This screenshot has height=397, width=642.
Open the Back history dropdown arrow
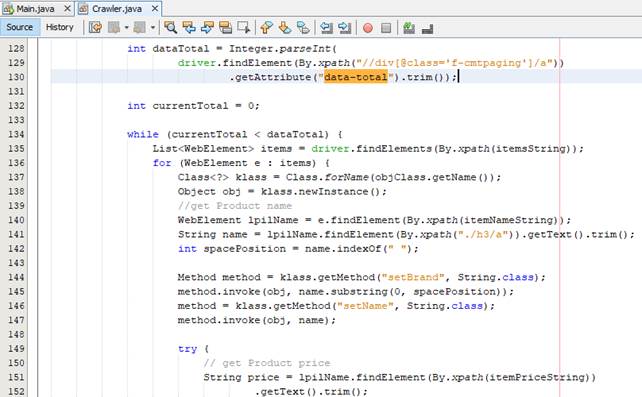point(126,28)
